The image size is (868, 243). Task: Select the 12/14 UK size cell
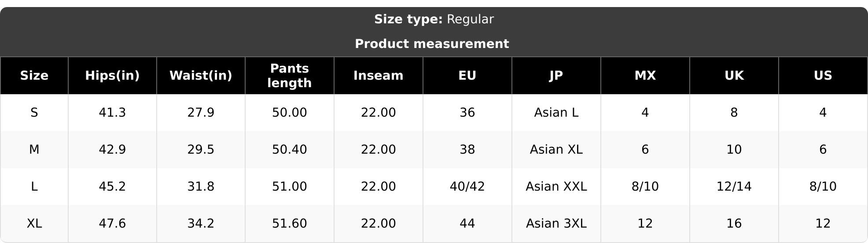click(734, 187)
